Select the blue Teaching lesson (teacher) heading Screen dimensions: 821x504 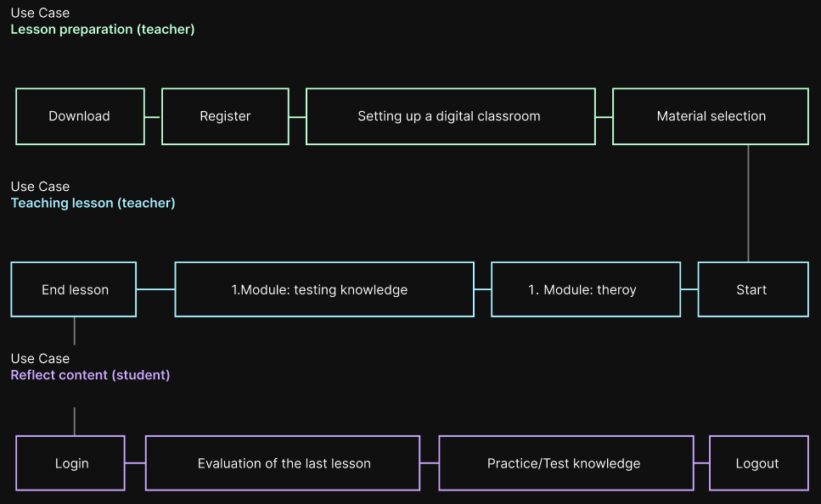pos(93,203)
